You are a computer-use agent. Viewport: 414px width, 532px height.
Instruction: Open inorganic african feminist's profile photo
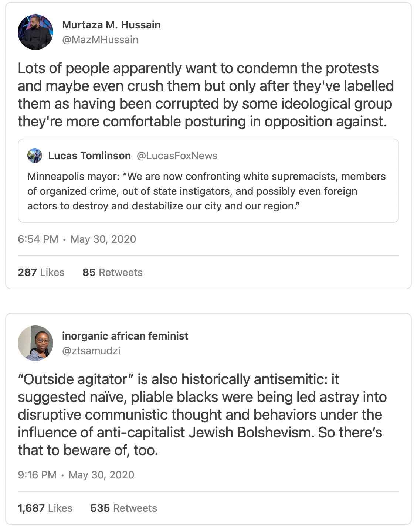click(35, 343)
